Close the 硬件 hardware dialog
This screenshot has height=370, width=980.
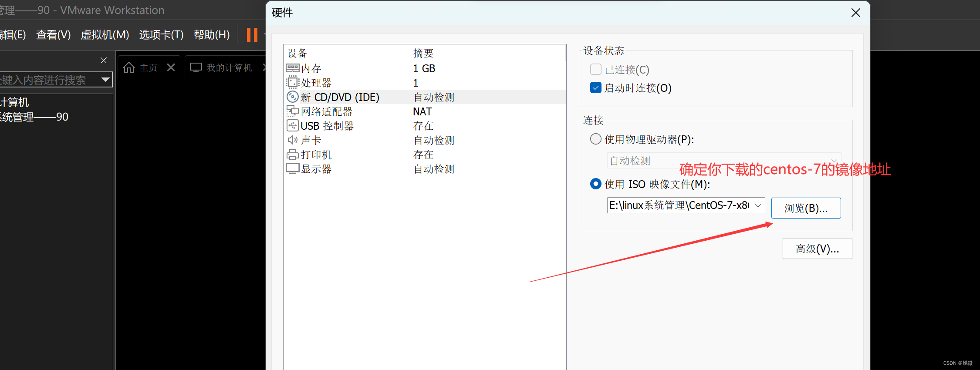point(855,13)
